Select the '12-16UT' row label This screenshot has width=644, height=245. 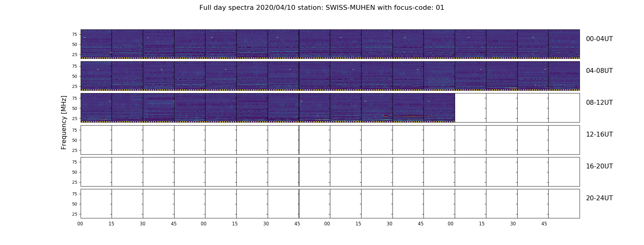click(599, 134)
